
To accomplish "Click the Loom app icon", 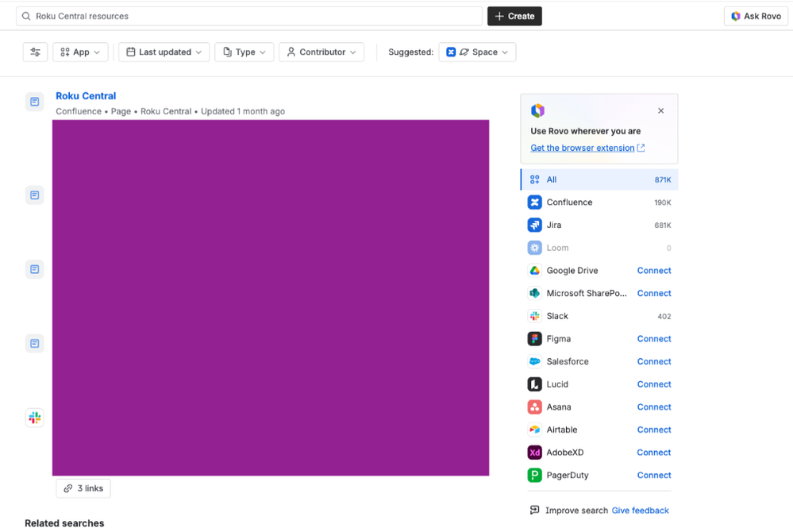I will coord(534,248).
